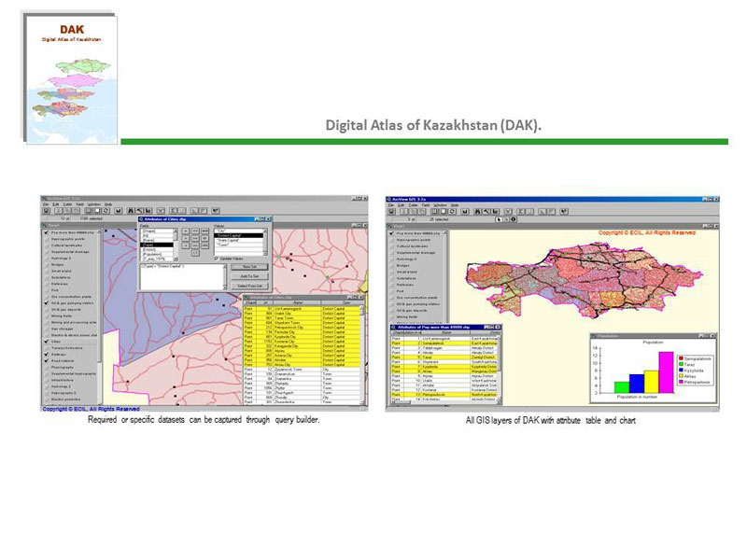This screenshot has width=747, height=560.
Task: Select "District Capital" in query Values list
Action: (x=238, y=235)
